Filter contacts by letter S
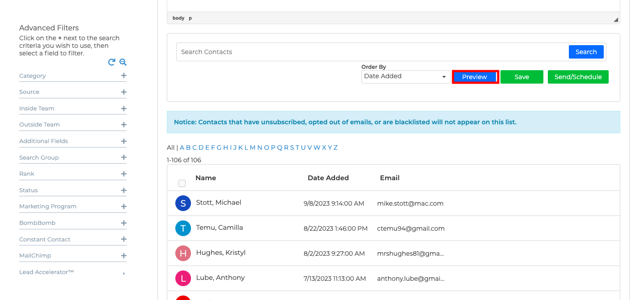The width and height of the screenshot is (644, 300). coord(292,148)
